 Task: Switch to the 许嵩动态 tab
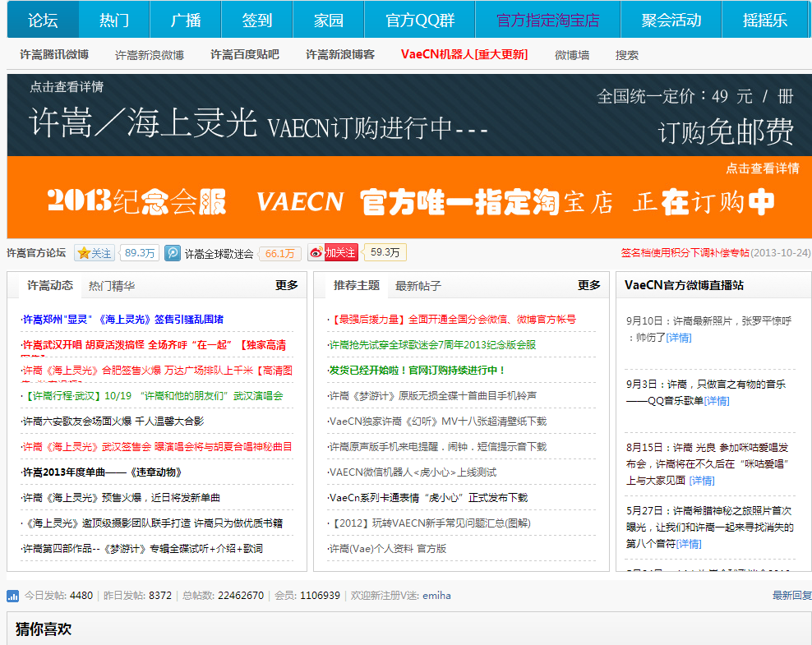[x=50, y=285]
